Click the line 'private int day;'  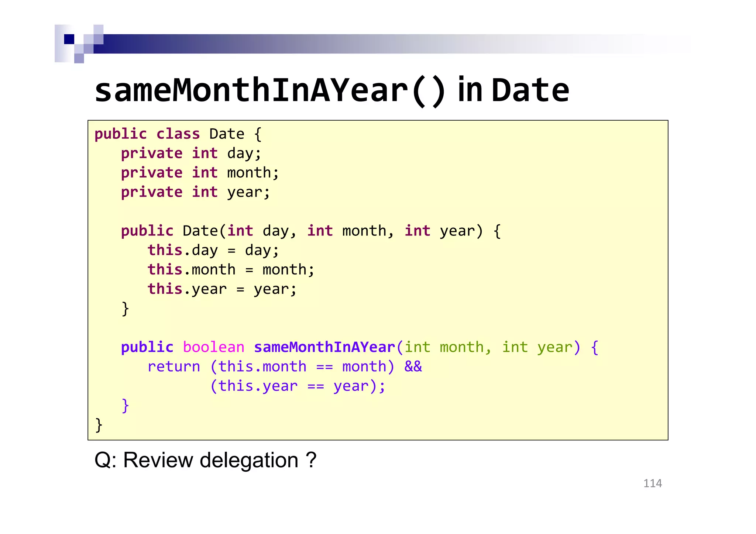pyautogui.click(x=191, y=154)
